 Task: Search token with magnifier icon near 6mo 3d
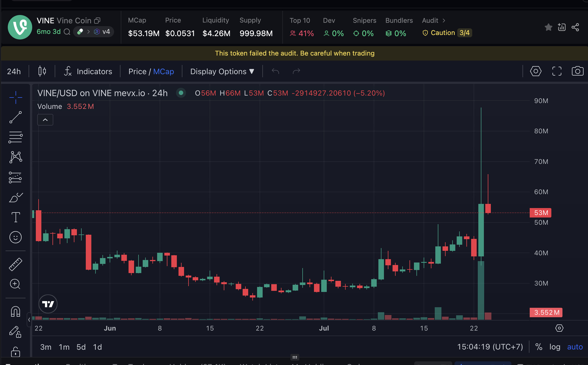click(67, 32)
